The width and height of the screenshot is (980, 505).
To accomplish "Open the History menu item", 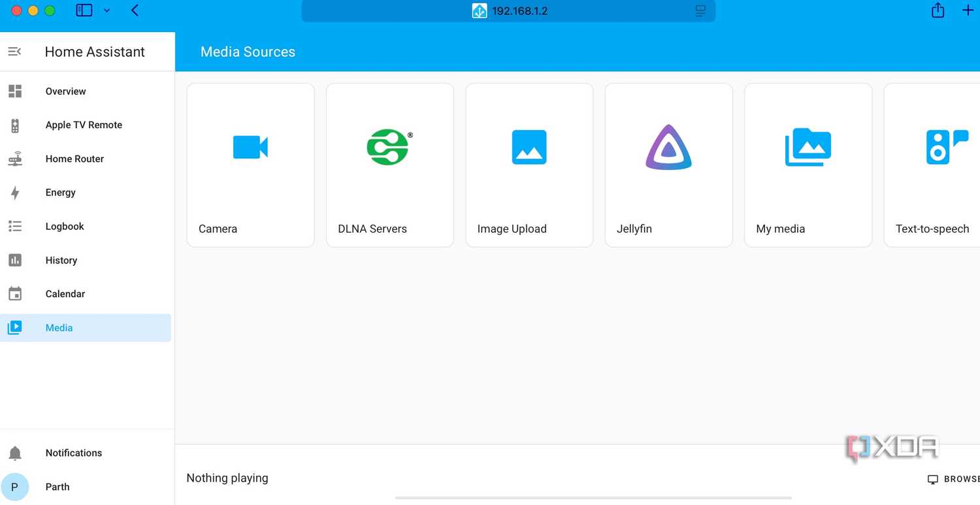I will click(86, 260).
